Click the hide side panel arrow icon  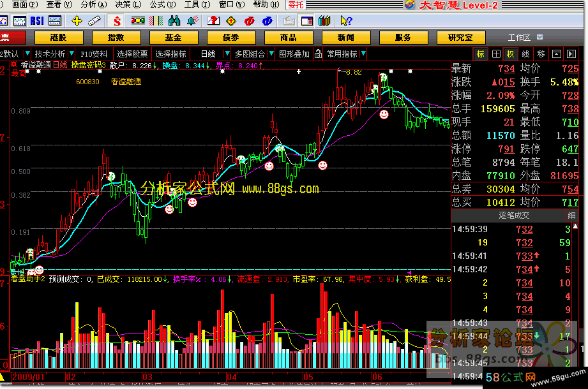[571, 54]
